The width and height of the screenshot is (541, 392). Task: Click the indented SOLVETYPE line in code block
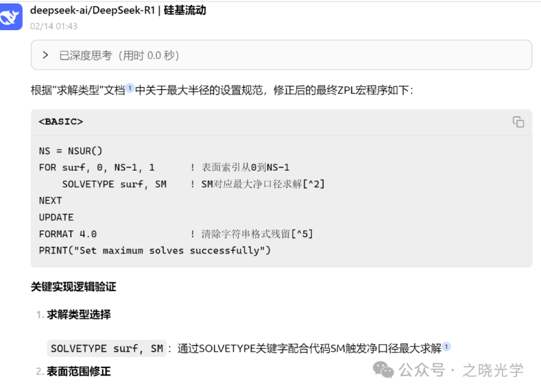[113, 184]
